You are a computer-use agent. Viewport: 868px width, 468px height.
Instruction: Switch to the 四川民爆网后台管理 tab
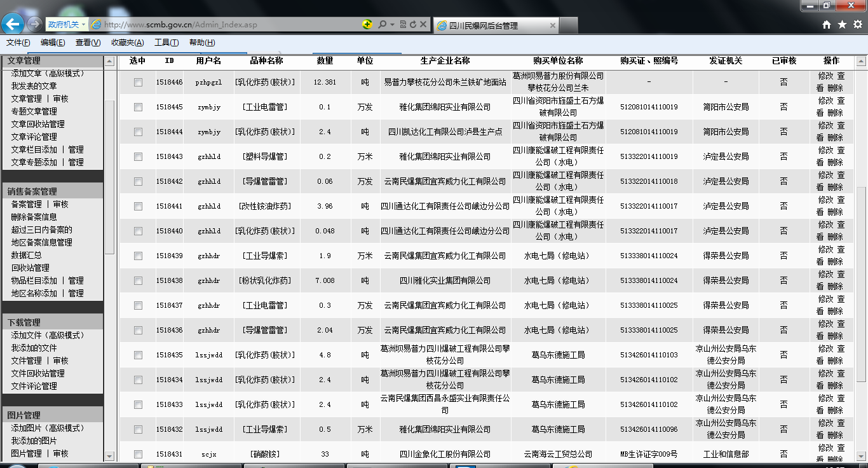(x=496, y=25)
